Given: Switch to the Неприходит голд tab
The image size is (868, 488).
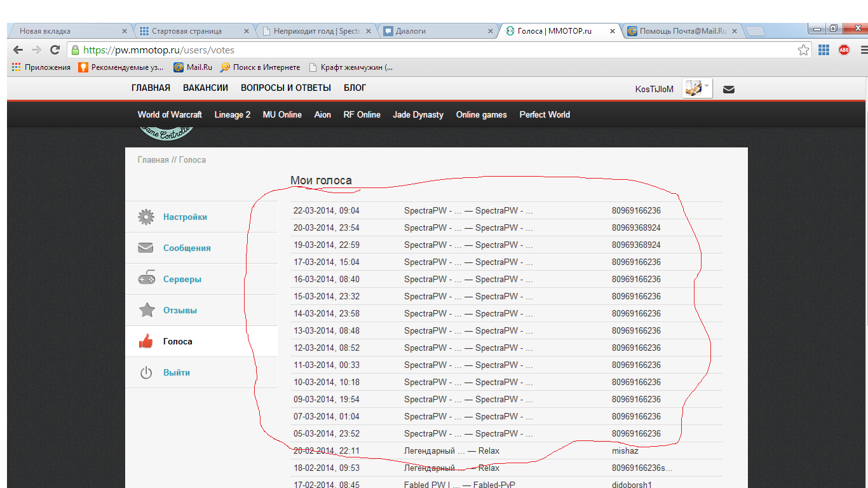Looking at the screenshot, I should click(x=316, y=30).
